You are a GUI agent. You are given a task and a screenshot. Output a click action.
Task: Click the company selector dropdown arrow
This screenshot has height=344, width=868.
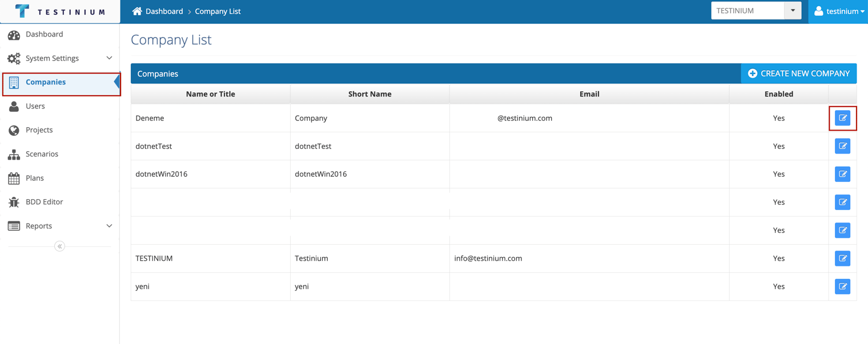coord(793,11)
